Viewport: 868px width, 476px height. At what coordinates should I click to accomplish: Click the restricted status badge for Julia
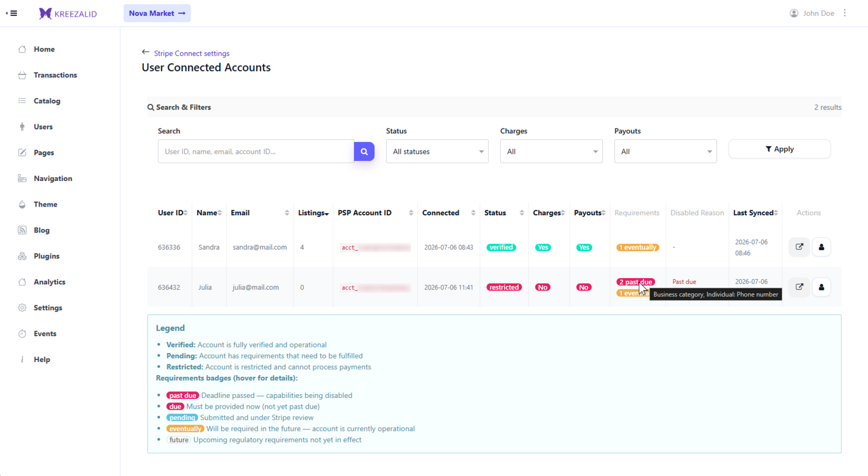click(x=504, y=287)
